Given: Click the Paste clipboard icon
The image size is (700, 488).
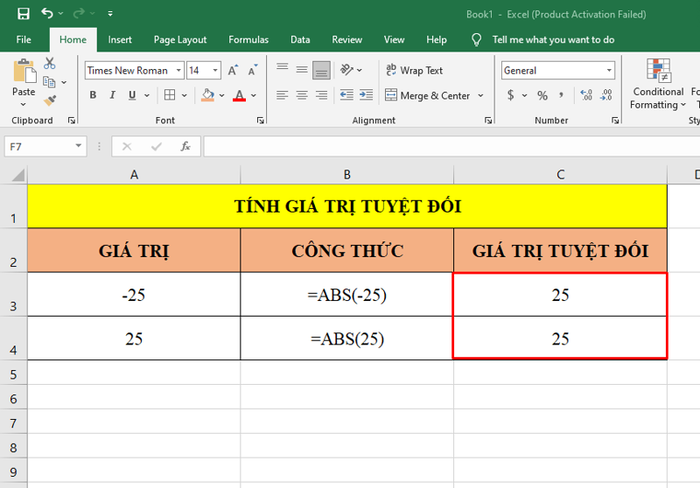Looking at the screenshot, I should pos(24,72).
